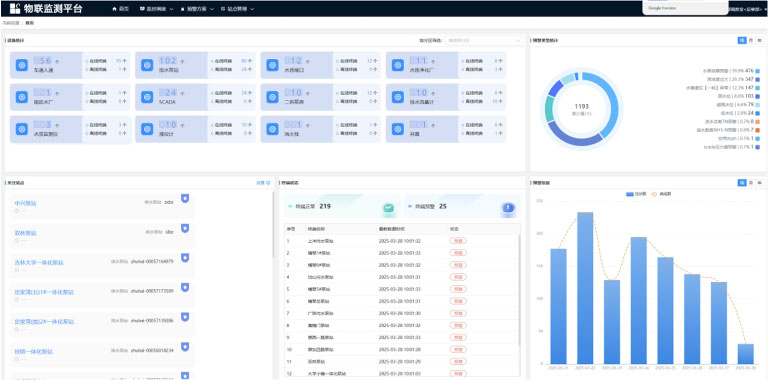The width and height of the screenshot is (768, 380).
Task: Toggle the bar series legend in trend chart
Action: click(x=635, y=194)
